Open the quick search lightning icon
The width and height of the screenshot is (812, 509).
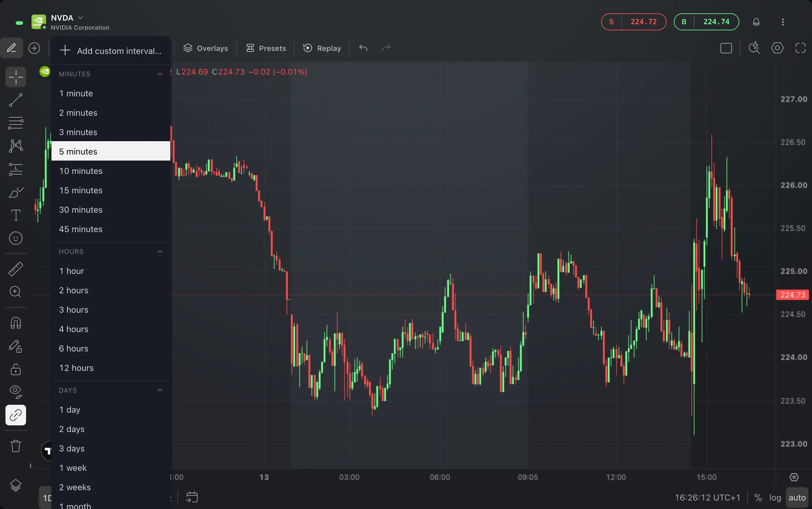[x=754, y=48]
